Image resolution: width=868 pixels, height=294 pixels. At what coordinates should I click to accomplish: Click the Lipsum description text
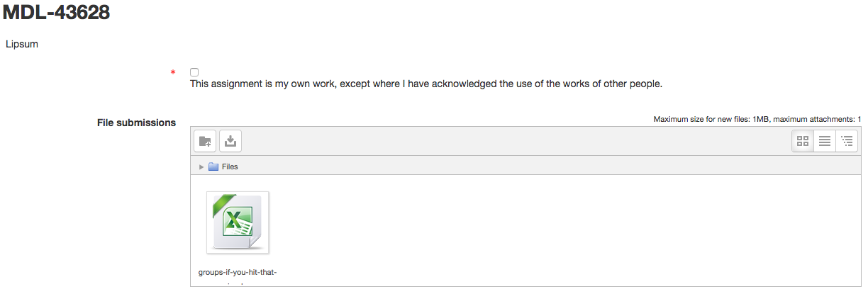(x=22, y=44)
